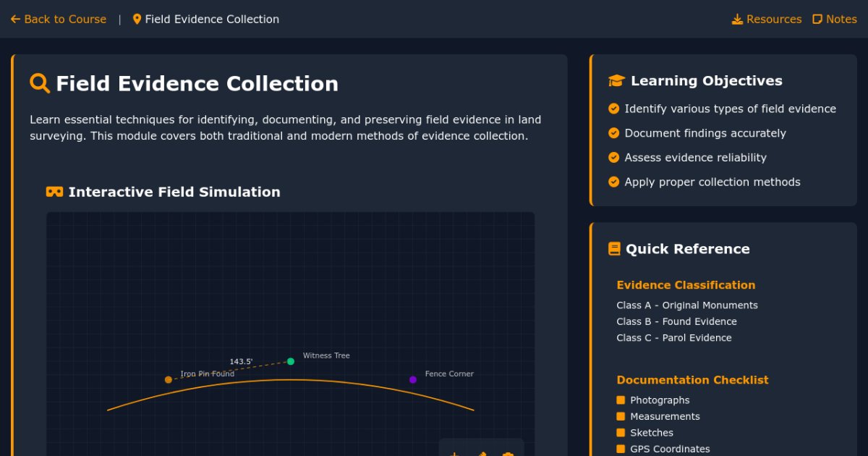This screenshot has width=868, height=456.
Task: Toggle the Sketches checklist box
Action: [x=621, y=433]
